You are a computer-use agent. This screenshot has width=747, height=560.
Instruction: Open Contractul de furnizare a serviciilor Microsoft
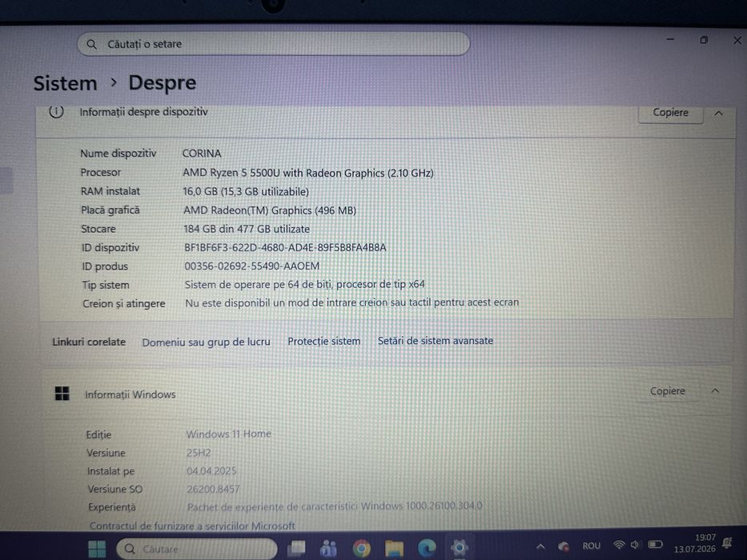tap(192, 526)
